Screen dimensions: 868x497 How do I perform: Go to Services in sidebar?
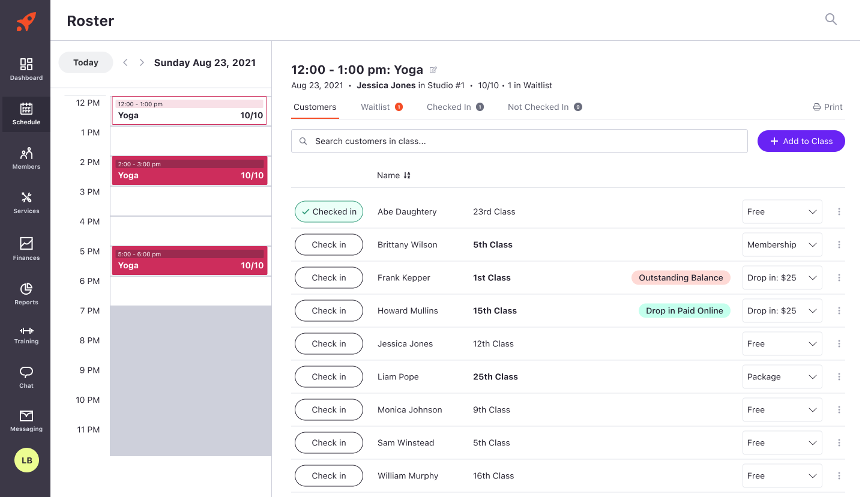26,202
